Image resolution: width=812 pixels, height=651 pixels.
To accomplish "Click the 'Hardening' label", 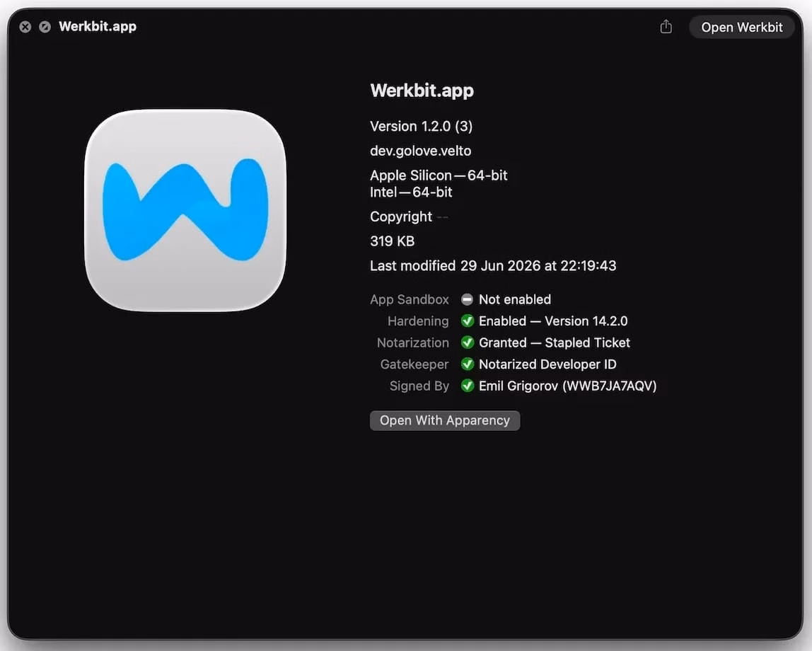I will [418, 321].
